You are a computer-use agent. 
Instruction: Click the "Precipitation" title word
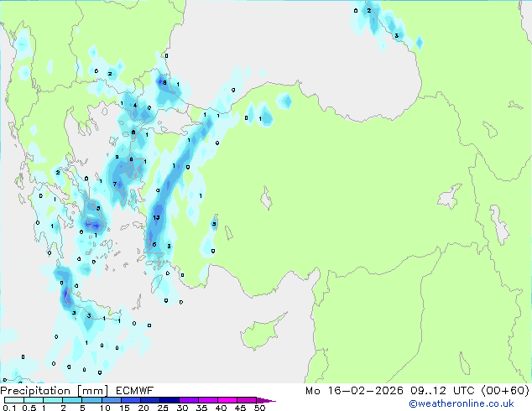[35, 391]
